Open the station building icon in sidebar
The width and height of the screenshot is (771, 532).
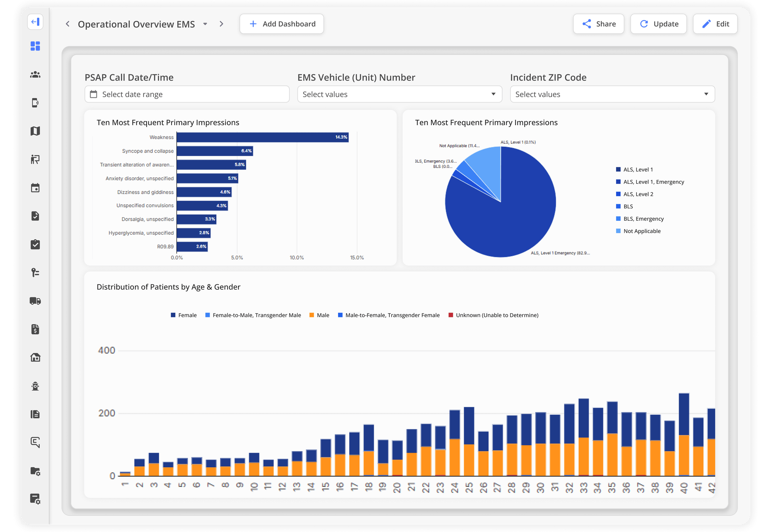click(x=35, y=357)
